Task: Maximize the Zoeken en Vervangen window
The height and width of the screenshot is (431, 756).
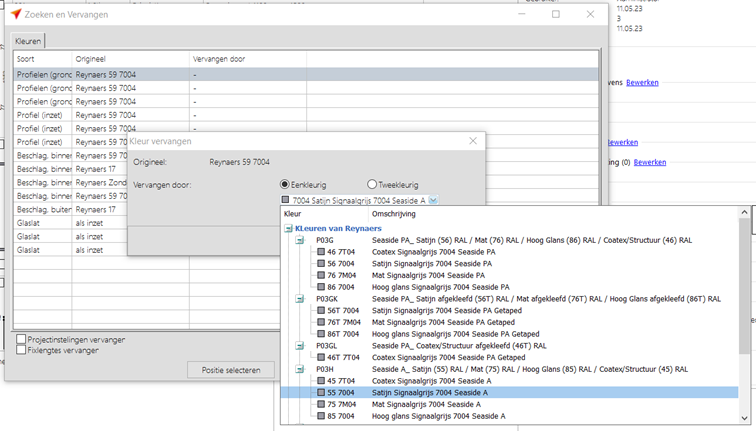Action: coord(556,14)
